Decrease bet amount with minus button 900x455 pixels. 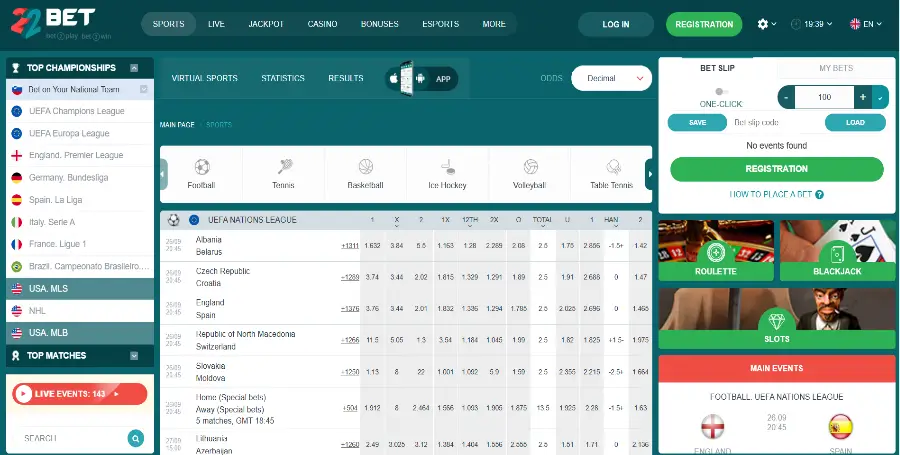786,97
